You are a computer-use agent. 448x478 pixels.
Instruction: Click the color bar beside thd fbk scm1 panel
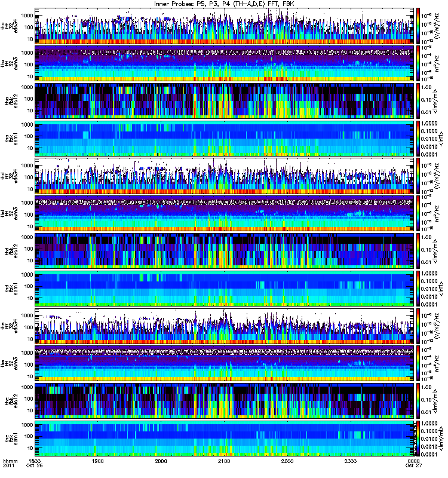tap(418, 289)
